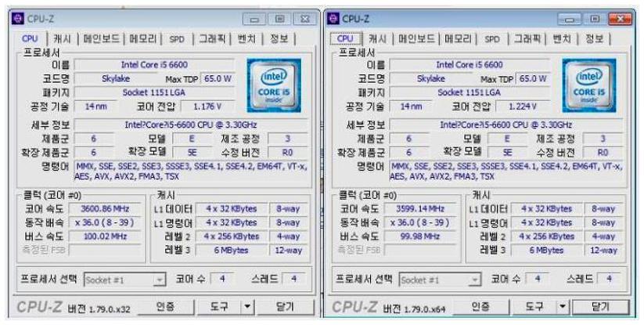Click the 5E extended model value in the left window

click(x=192, y=153)
